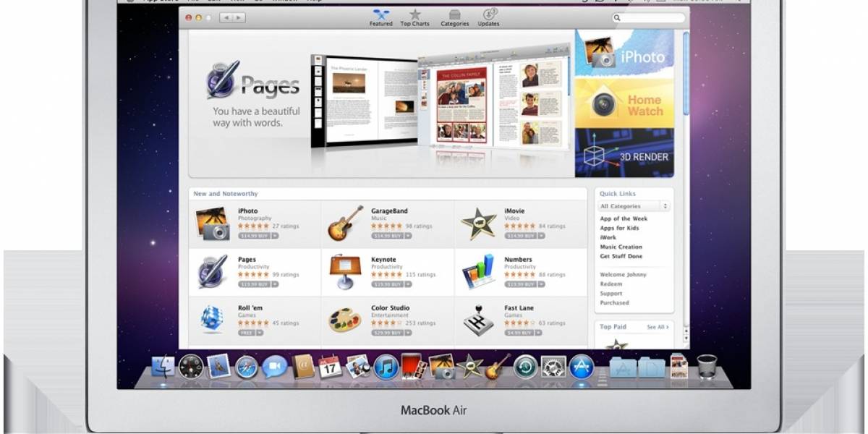Launch Safari compass icon in the Dock
The width and height of the screenshot is (868, 434).
247,366
